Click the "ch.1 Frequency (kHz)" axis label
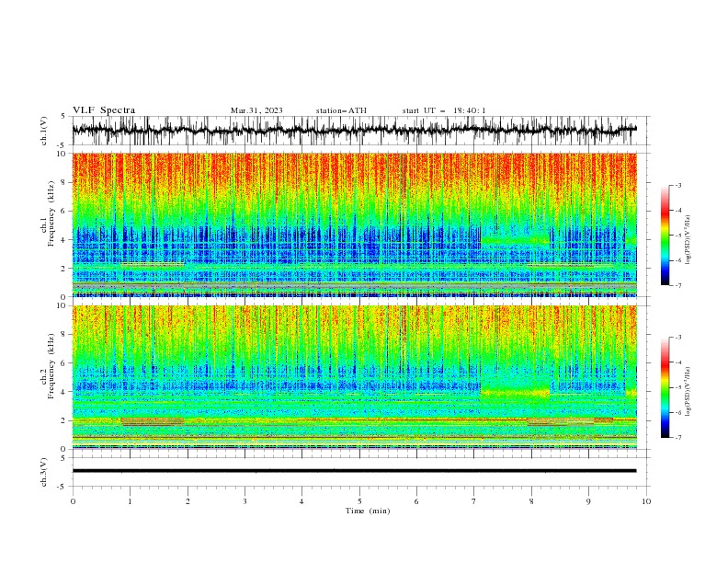 (x=47, y=214)
